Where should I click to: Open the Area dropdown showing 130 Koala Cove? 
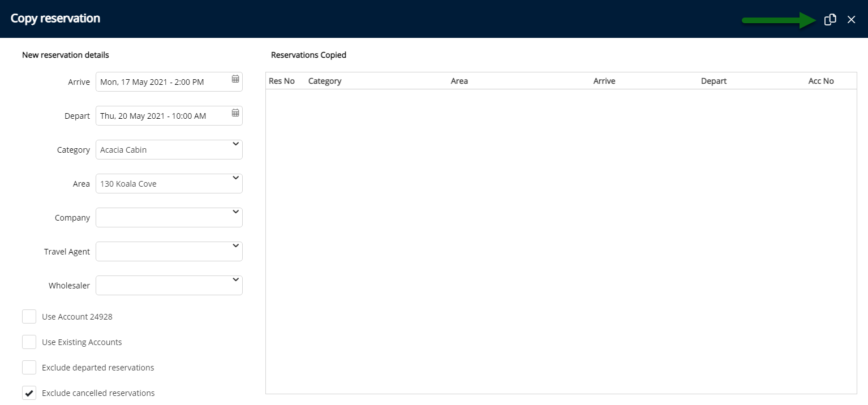169,184
